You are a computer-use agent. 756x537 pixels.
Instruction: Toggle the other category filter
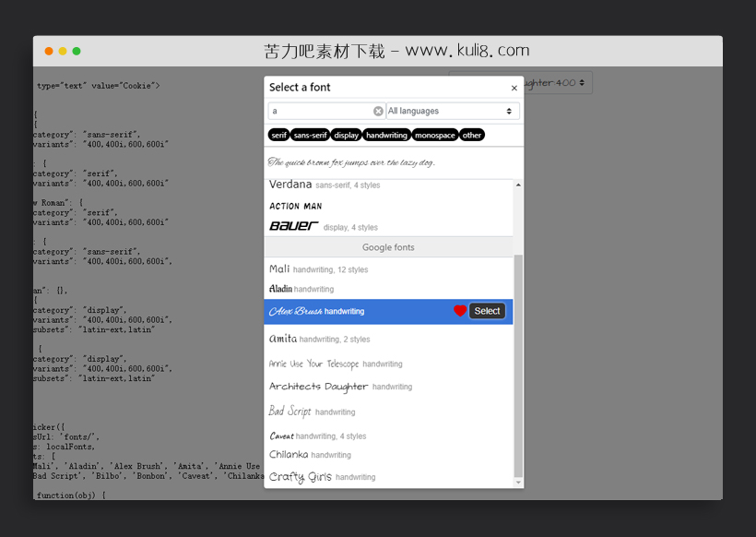click(472, 136)
